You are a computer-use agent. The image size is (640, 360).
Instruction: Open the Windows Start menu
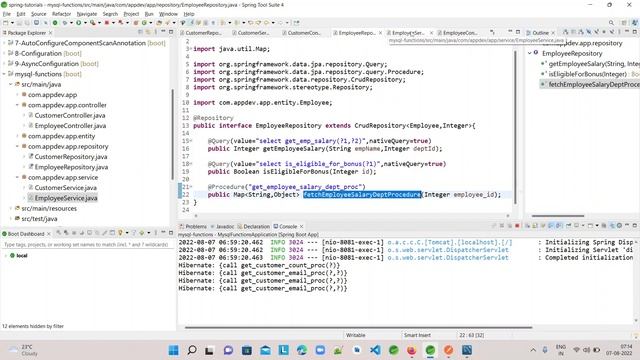(x=173, y=350)
